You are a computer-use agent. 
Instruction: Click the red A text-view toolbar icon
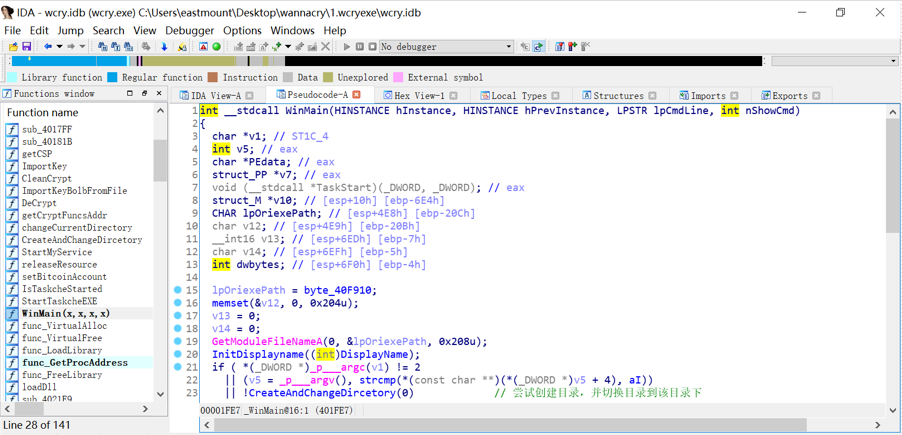pyautogui.click(x=204, y=47)
